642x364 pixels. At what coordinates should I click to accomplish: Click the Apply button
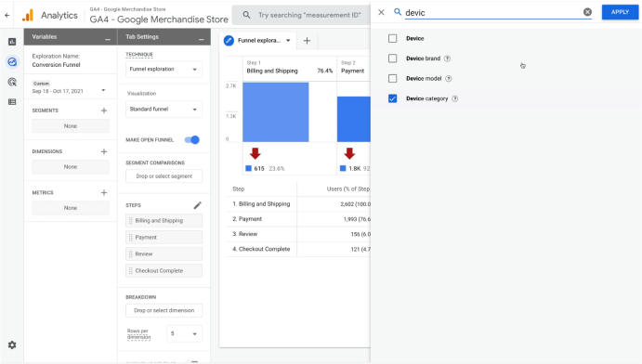620,12
